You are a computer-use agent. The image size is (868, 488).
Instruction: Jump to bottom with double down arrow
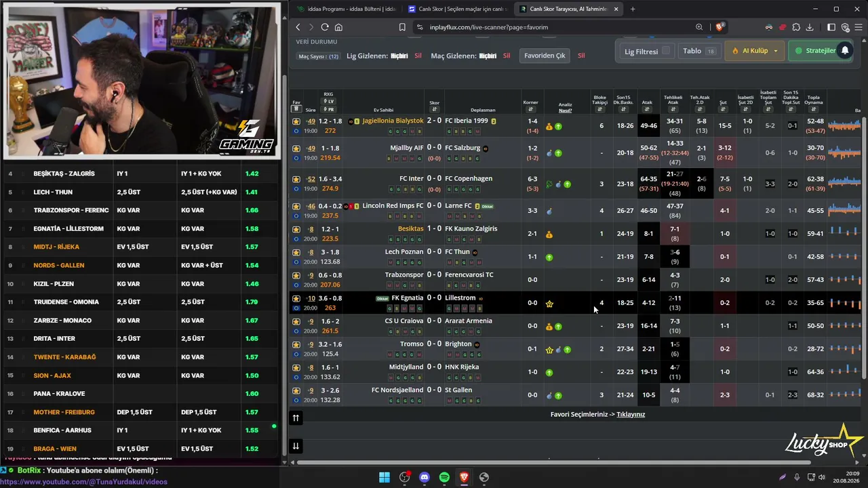point(296,446)
